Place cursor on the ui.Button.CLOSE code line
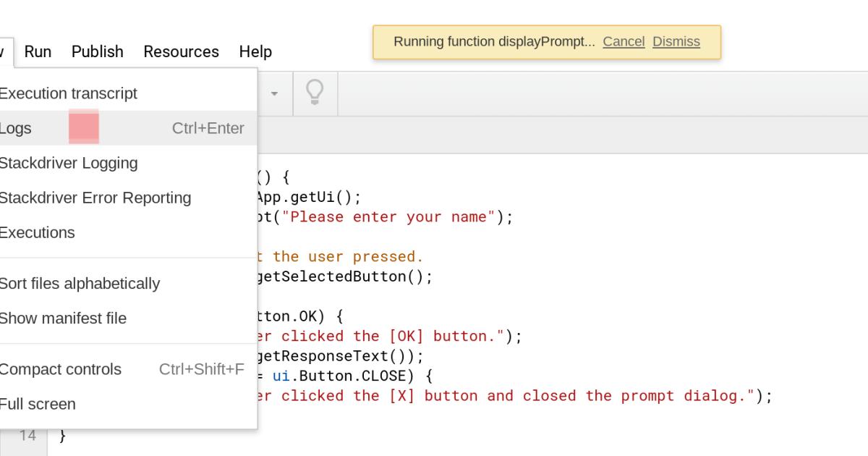The width and height of the screenshot is (868, 456). click(347, 376)
